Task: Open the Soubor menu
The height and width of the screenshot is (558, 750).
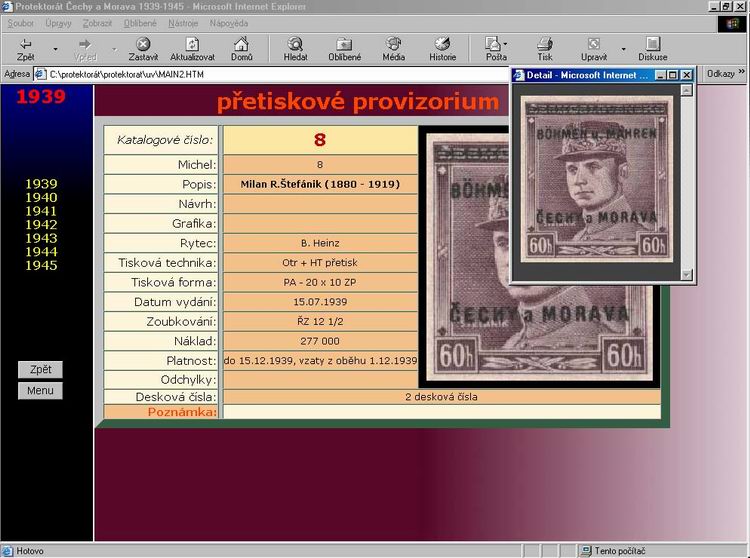Action: pyautogui.click(x=21, y=23)
